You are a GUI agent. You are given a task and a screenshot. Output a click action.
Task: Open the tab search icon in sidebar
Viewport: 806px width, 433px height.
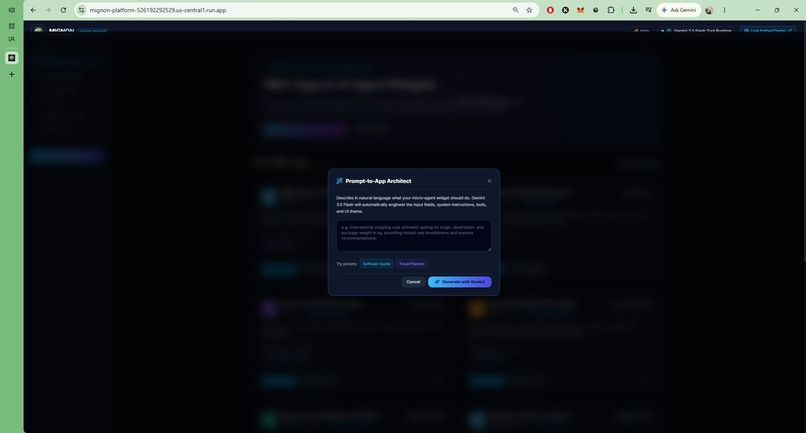[11, 39]
